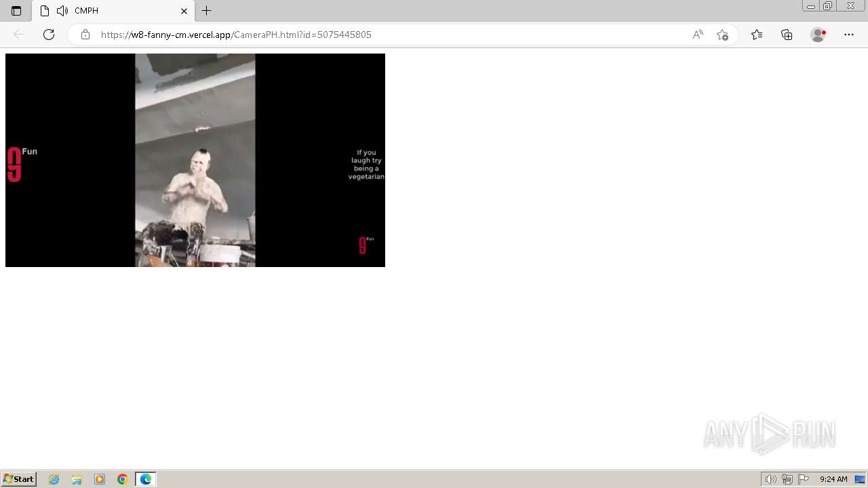Minimize the Edge window

(x=811, y=6)
